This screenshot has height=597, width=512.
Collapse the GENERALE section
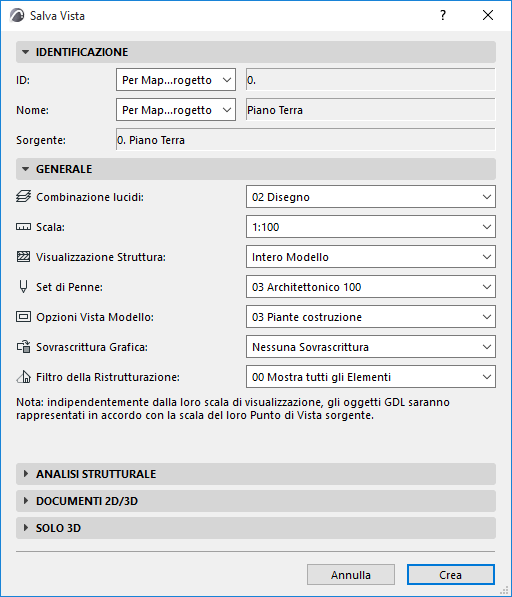click(256, 169)
